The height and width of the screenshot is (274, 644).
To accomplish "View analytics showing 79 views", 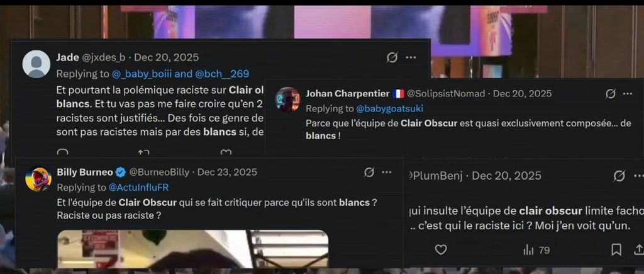I will pyautogui.click(x=536, y=249).
